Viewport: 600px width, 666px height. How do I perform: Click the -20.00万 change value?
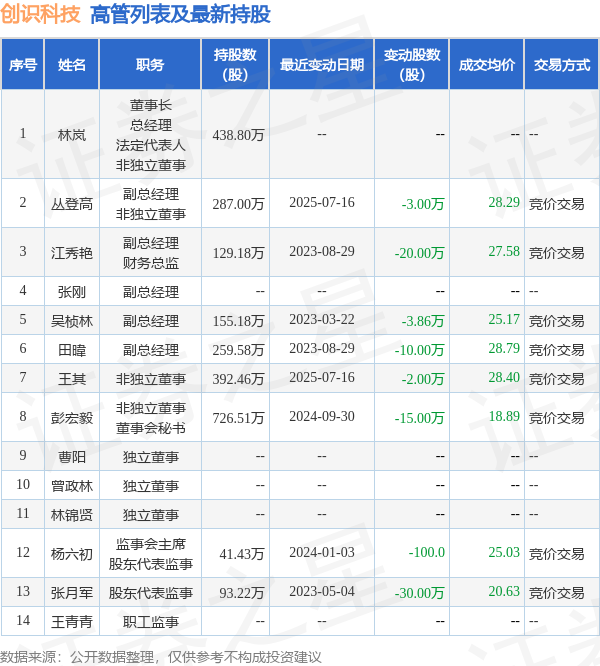420,253
